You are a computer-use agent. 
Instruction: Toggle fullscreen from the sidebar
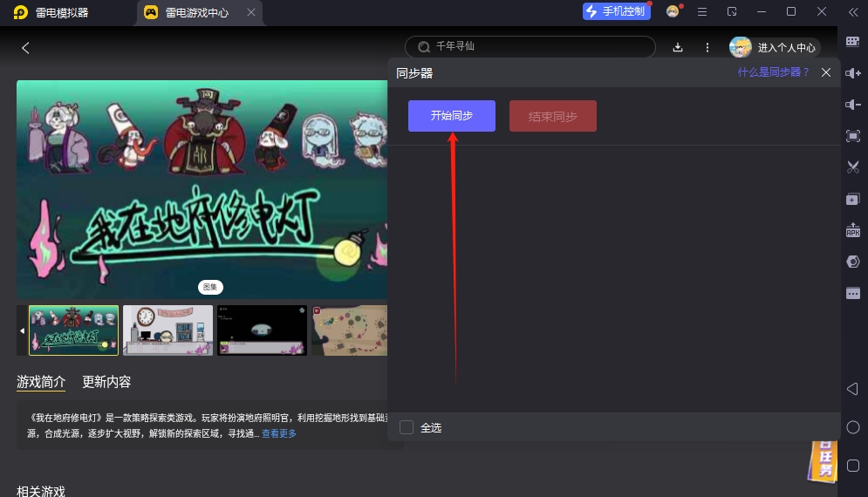(x=853, y=136)
